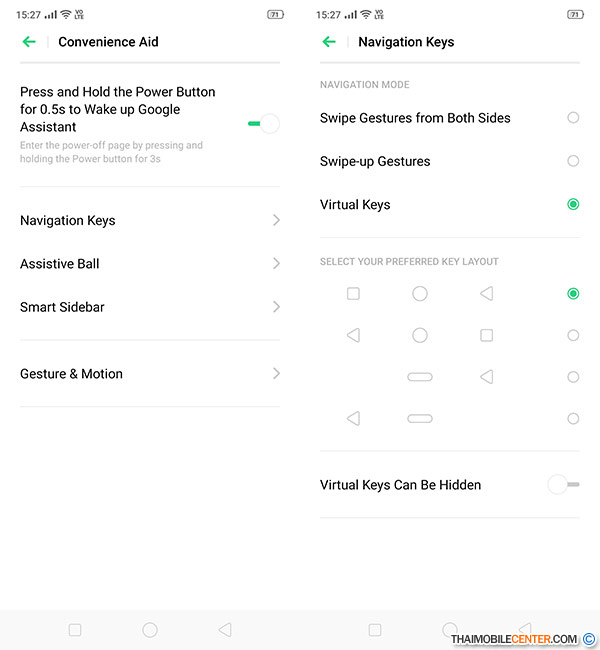Select Swipe-up Gestures radio button
This screenshot has width=600, height=650.
pyautogui.click(x=573, y=161)
